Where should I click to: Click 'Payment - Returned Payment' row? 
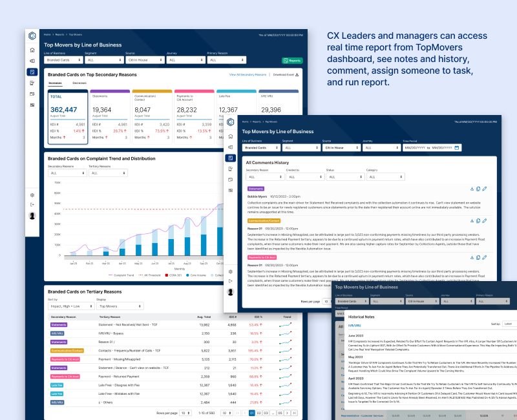coord(173,377)
